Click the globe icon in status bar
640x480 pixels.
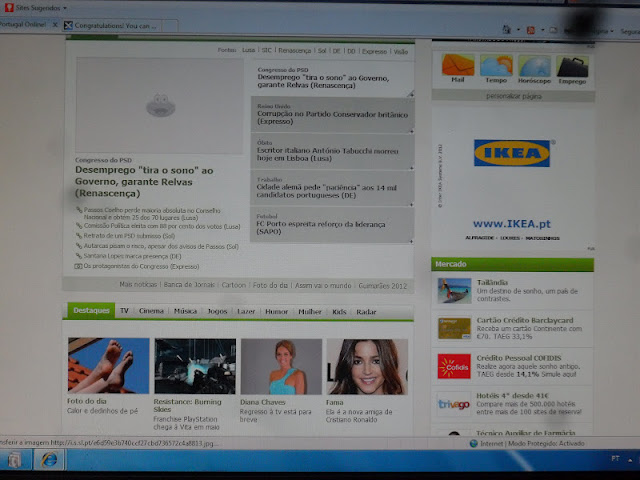(x=473, y=443)
